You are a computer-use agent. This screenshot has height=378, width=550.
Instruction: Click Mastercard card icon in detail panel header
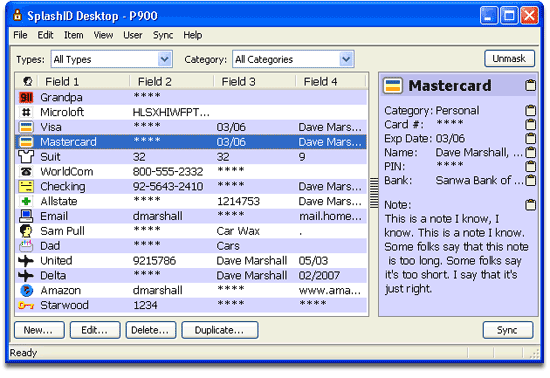coord(393,86)
